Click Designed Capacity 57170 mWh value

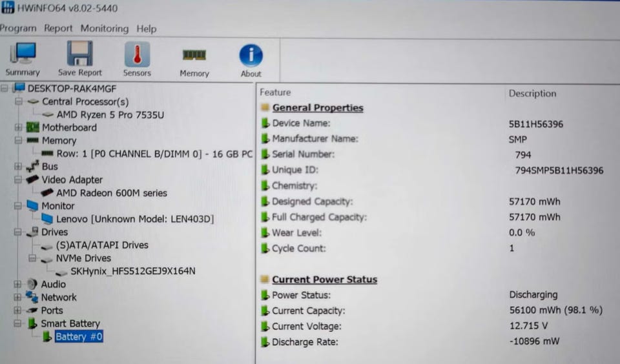pos(534,201)
